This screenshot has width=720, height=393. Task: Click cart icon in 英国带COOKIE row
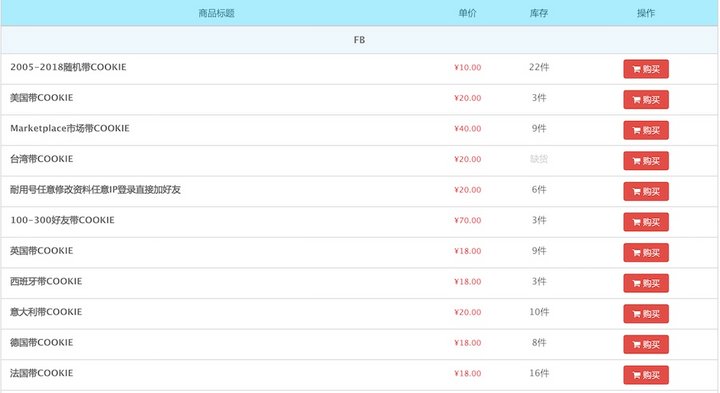coord(636,253)
